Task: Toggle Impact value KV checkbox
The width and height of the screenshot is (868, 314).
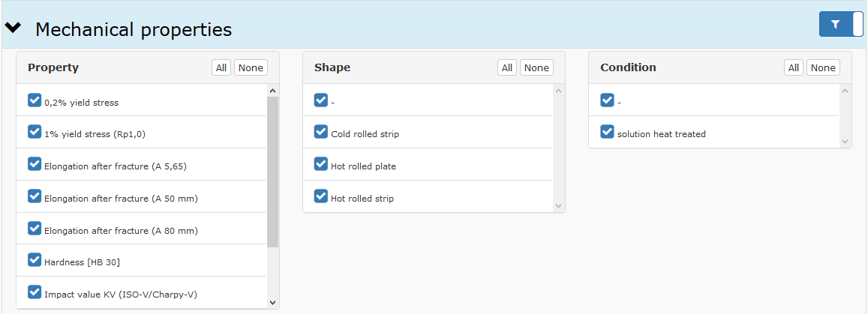Action: [x=35, y=292]
